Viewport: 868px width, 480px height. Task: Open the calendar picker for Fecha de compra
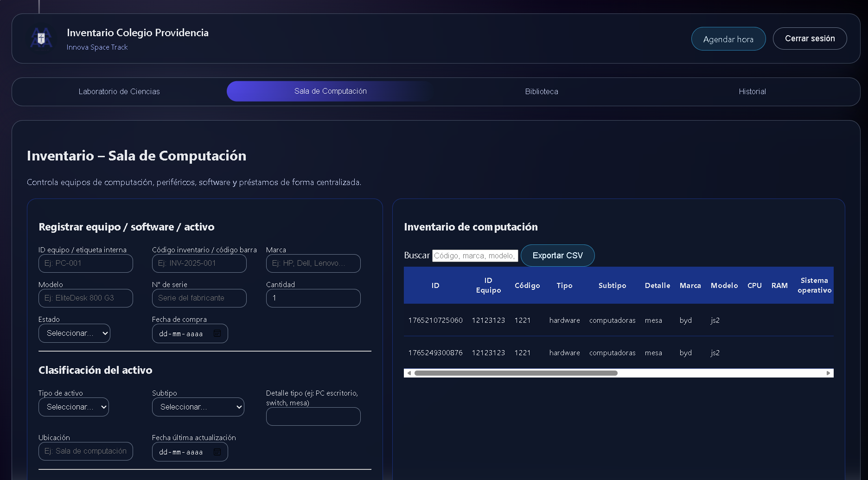[217, 333]
